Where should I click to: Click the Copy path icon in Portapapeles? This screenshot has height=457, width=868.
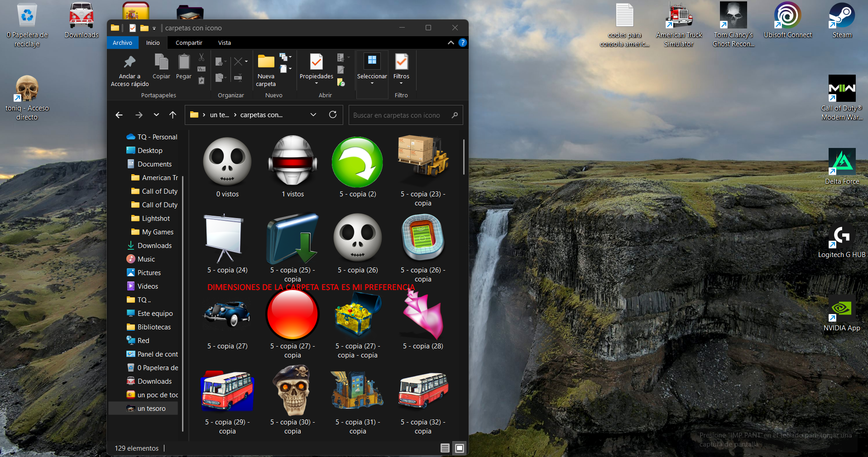201,69
